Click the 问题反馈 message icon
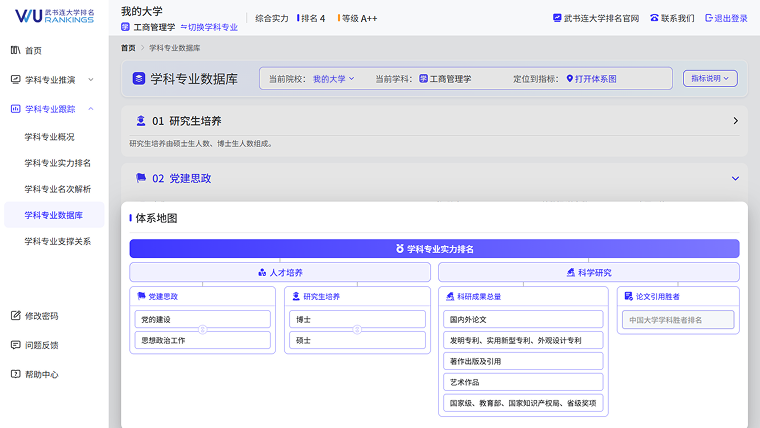 [x=16, y=345]
